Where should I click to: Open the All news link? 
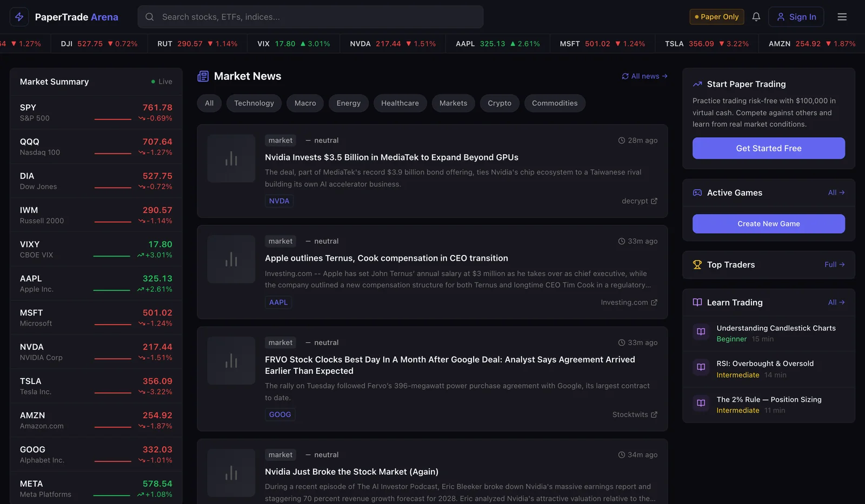644,76
